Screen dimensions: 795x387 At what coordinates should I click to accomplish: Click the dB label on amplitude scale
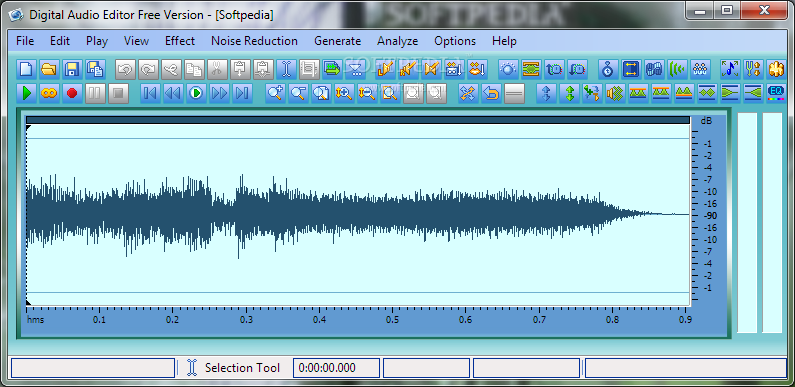tap(706, 121)
